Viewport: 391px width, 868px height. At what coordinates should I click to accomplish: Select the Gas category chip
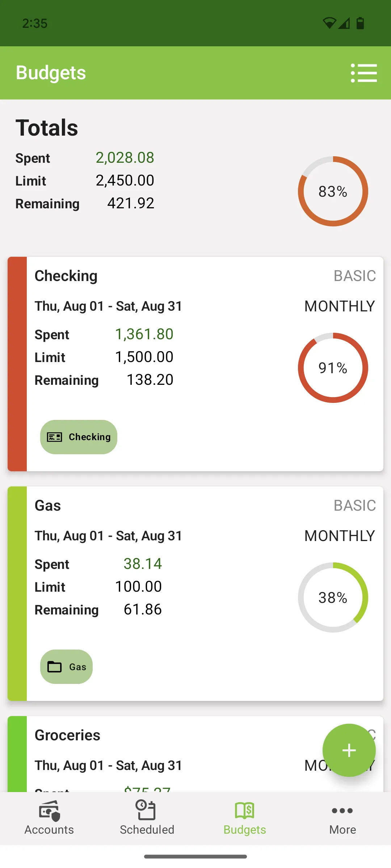(x=67, y=667)
